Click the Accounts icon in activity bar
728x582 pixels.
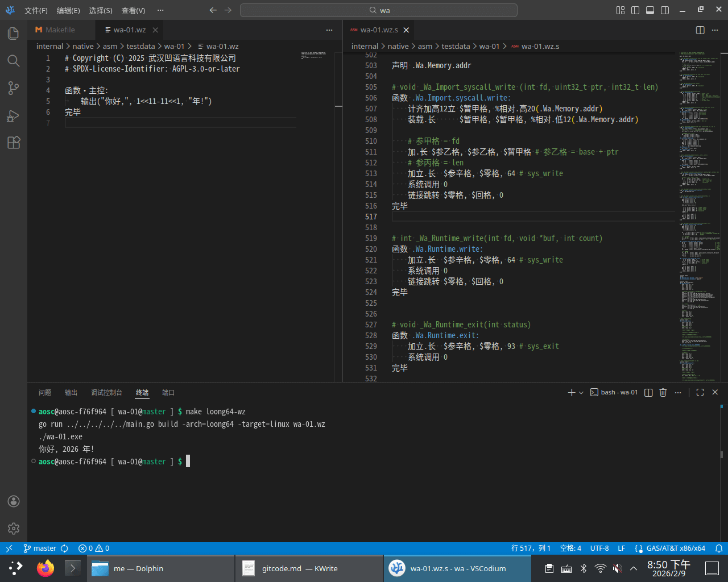14,501
